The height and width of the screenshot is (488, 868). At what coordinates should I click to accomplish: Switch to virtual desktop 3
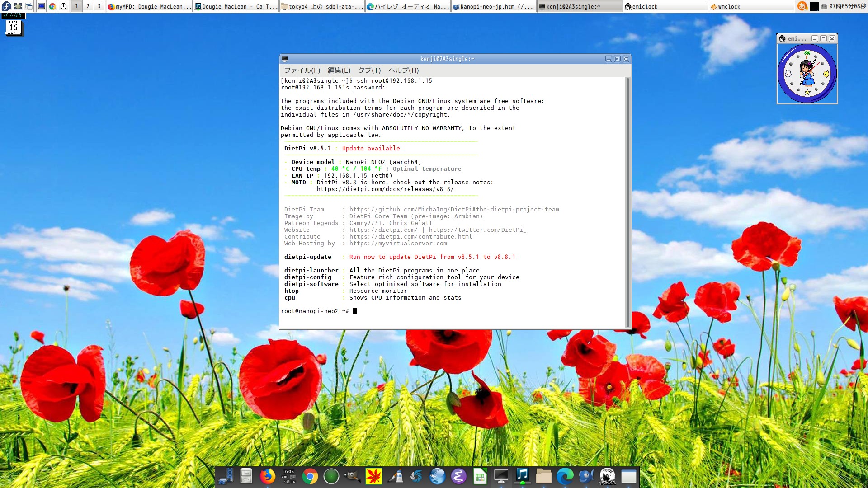pos(99,6)
